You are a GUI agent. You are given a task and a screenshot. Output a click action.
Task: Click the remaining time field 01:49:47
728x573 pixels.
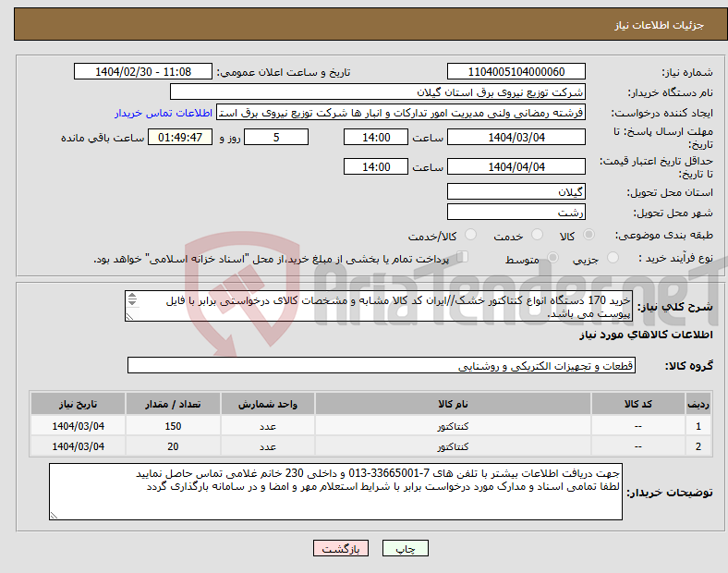tap(180, 137)
